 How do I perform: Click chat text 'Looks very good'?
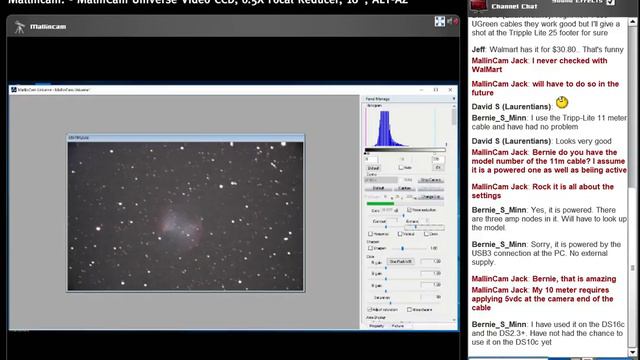(x=583, y=141)
